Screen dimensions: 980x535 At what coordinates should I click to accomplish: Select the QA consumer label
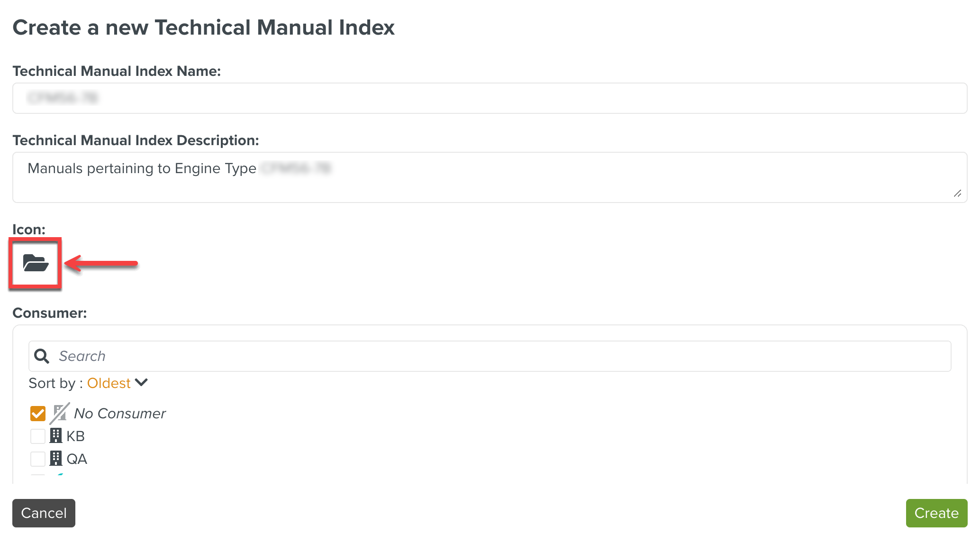click(x=77, y=459)
